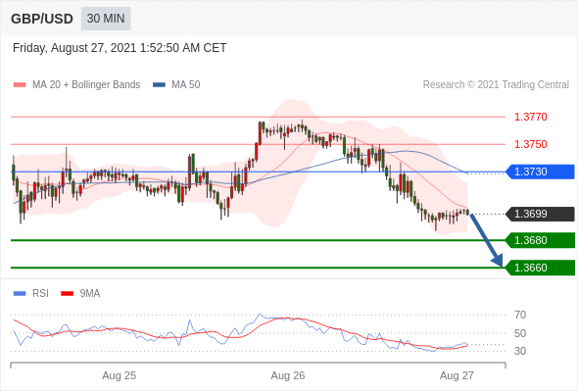The width and height of the screenshot is (578, 392).
Task: Click the blue MA 50 legend swatch
Action: pos(159,85)
